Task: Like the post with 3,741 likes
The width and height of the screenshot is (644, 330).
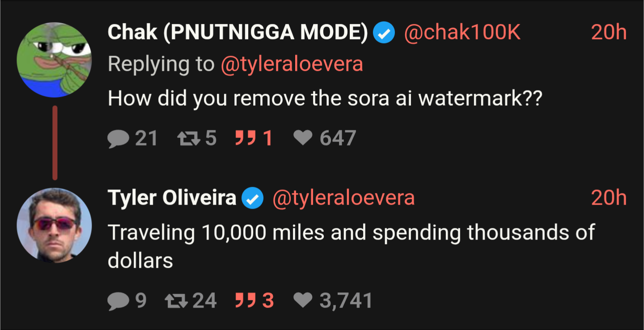Action: tap(303, 301)
